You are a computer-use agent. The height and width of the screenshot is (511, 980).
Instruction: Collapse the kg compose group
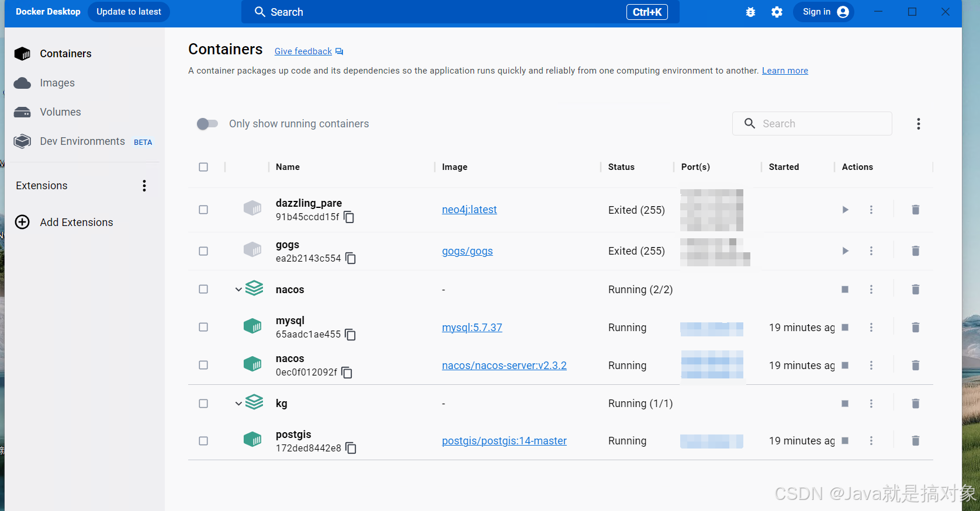(238, 404)
